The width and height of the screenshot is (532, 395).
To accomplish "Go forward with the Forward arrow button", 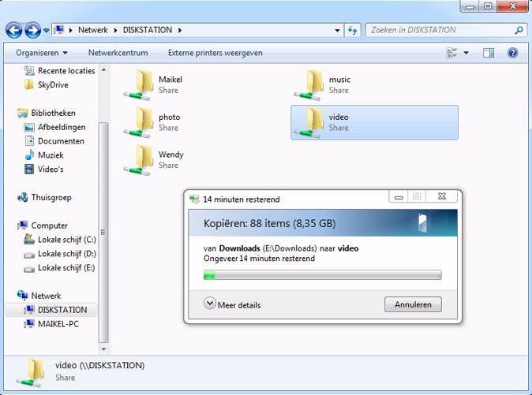I will (33, 31).
